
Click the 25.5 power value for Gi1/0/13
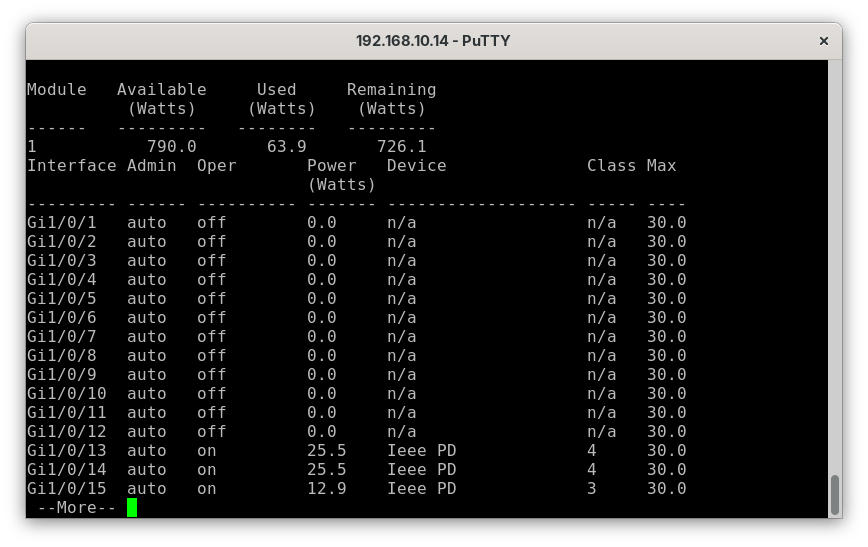click(x=327, y=451)
